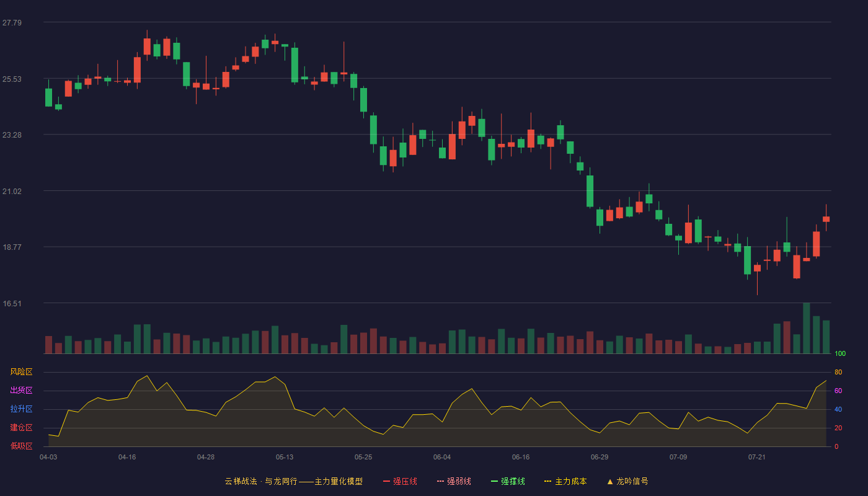This screenshot has height=496, width=868.
Task: Click the magenta 60 indicator axis value
Action: 838,391
